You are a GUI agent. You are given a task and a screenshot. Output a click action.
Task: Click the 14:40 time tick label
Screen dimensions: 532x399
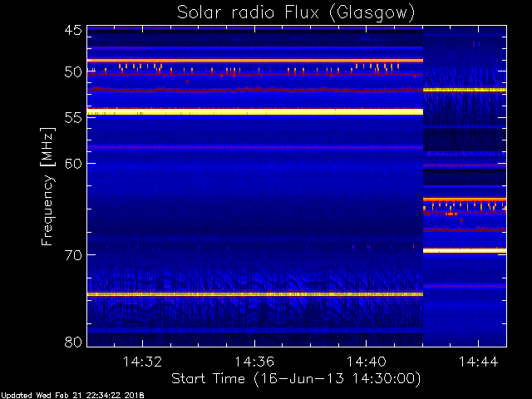click(x=366, y=362)
